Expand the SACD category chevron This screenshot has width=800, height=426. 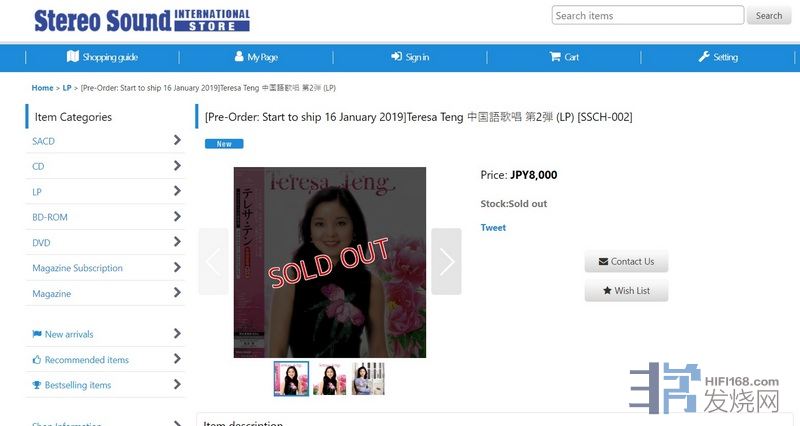(177, 140)
